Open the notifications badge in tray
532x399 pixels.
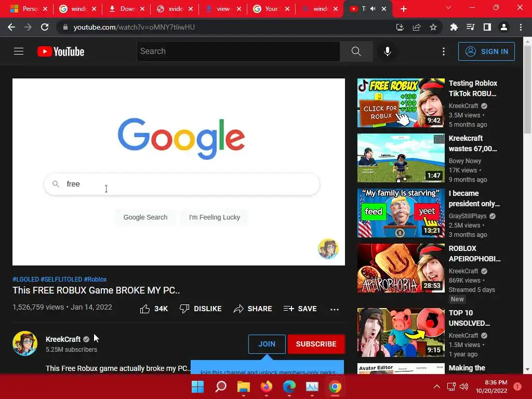click(x=517, y=387)
